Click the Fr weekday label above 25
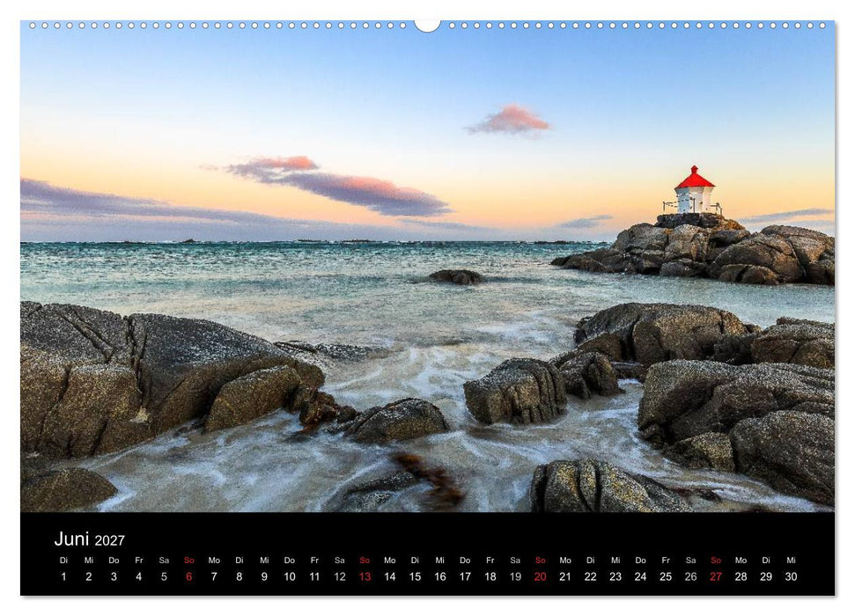Viewport: 855px width, 616px height. (x=666, y=561)
